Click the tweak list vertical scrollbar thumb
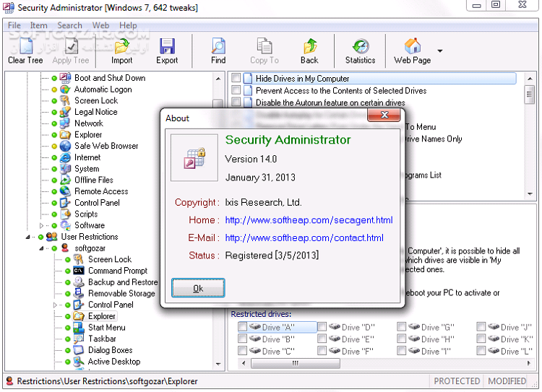This screenshot has width=542, height=392. coord(529,95)
